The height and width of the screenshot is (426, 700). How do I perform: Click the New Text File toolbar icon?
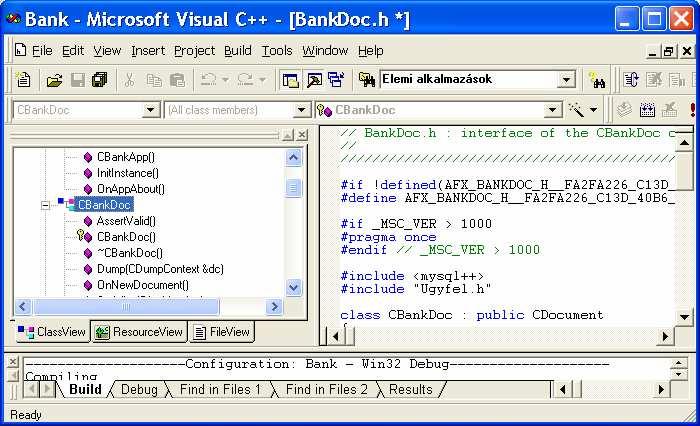[x=23, y=80]
